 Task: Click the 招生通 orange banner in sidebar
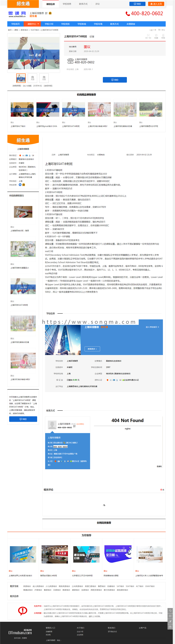(23, 140)
